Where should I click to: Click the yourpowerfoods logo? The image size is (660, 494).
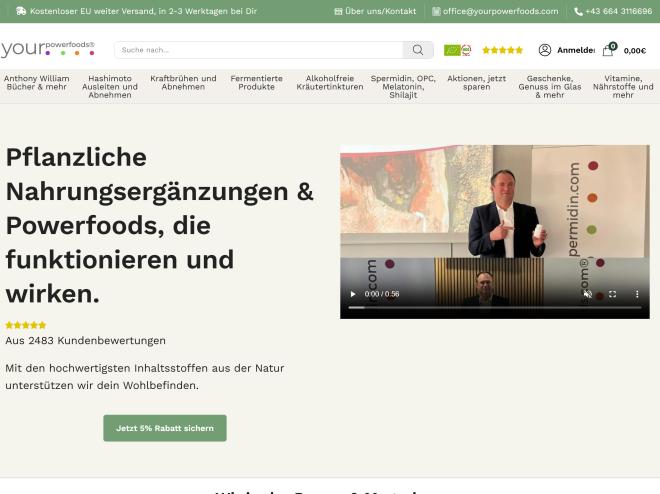48,49
